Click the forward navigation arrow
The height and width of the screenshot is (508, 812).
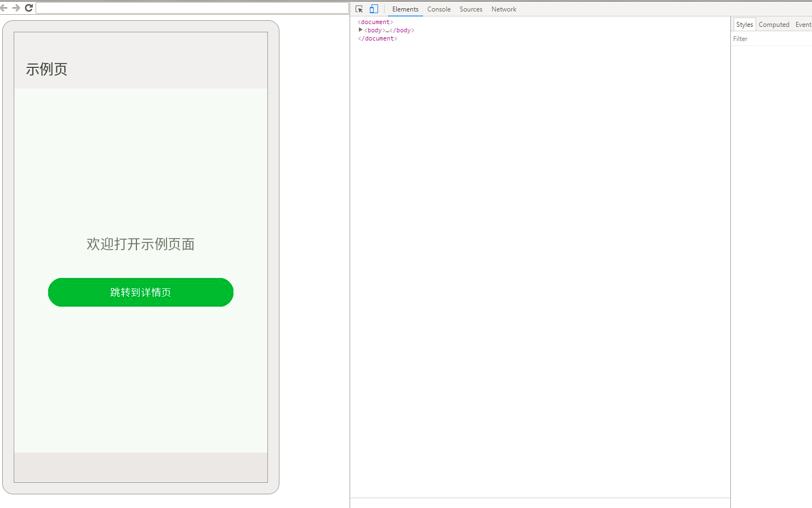point(18,8)
